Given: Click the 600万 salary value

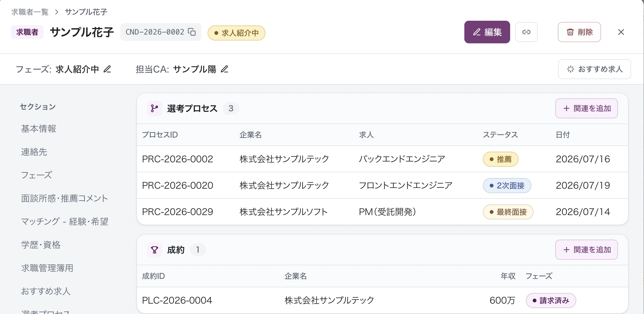Looking at the screenshot, I should click(502, 300).
